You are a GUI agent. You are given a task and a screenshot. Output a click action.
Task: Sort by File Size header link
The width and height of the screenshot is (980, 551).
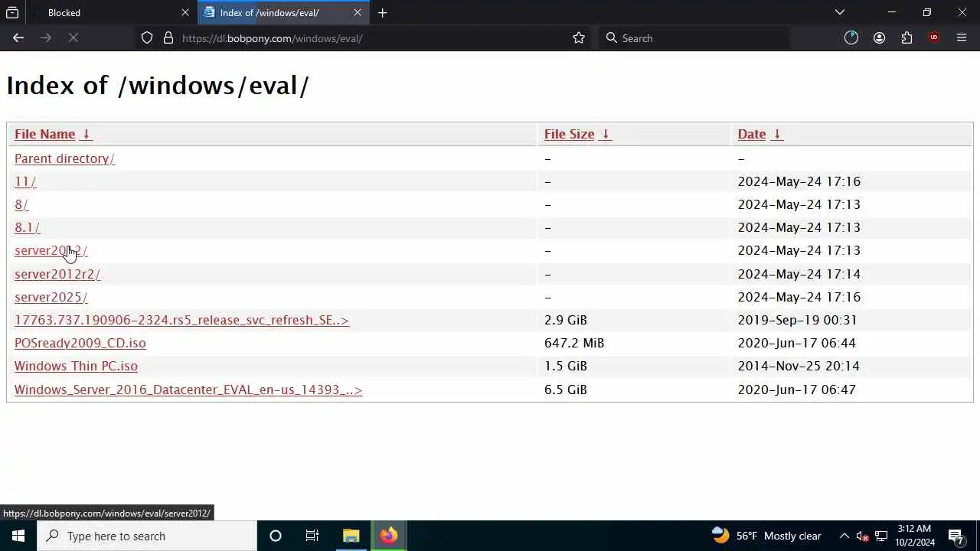point(569,134)
